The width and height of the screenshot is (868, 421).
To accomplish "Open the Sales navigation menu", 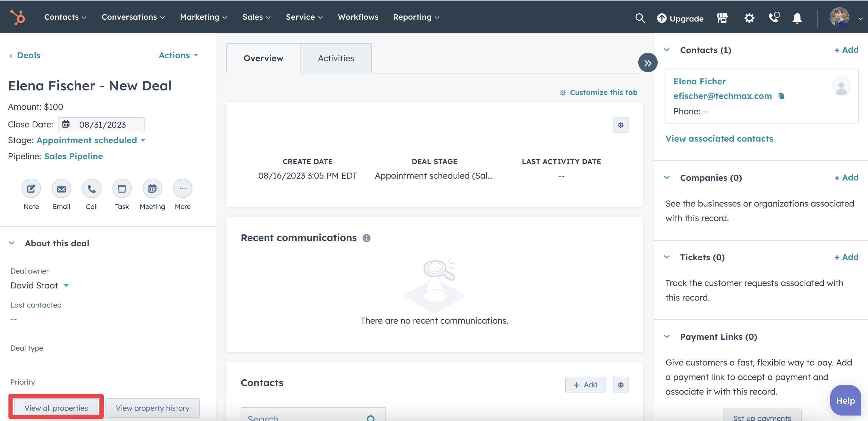I will pyautogui.click(x=256, y=17).
